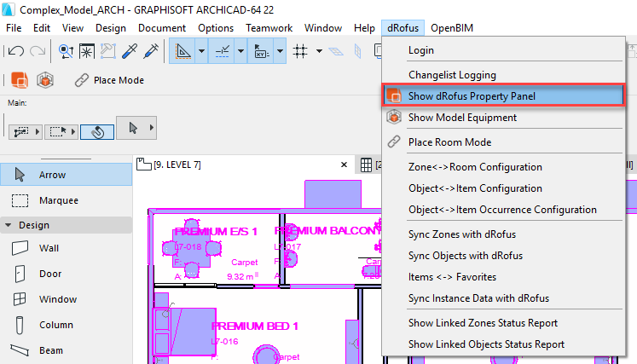Open the File menu
The image size is (637, 364).
click(x=14, y=28)
